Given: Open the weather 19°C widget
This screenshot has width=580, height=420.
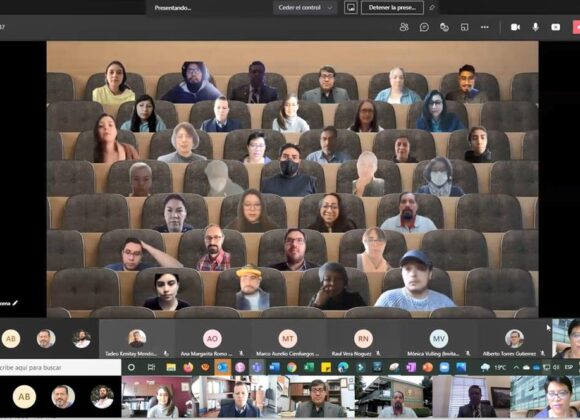Looking at the screenshot, I should (x=494, y=367).
